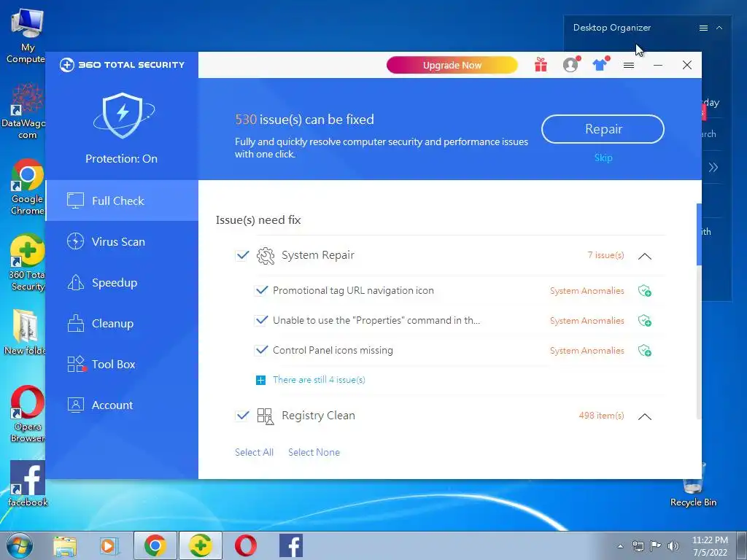Image resolution: width=747 pixels, height=560 pixels.
Task: Click Facebook icon in the taskbar
Action: (x=290, y=545)
